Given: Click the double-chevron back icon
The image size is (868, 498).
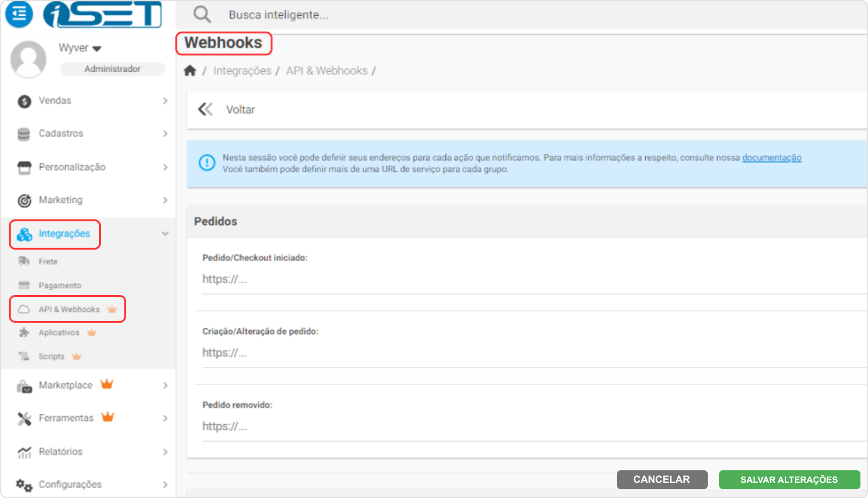Looking at the screenshot, I should (206, 109).
